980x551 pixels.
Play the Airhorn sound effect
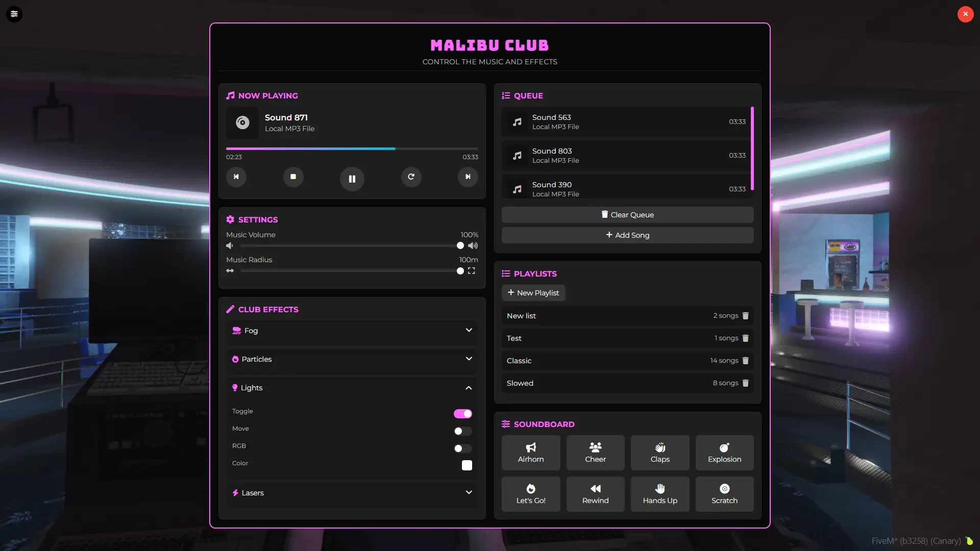[x=531, y=453]
